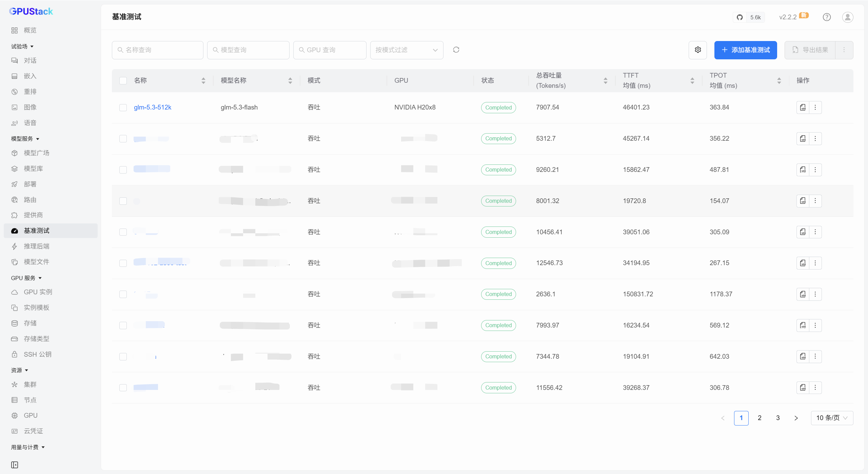Open the user avatar menu
The height and width of the screenshot is (474, 868).
tap(848, 17)
